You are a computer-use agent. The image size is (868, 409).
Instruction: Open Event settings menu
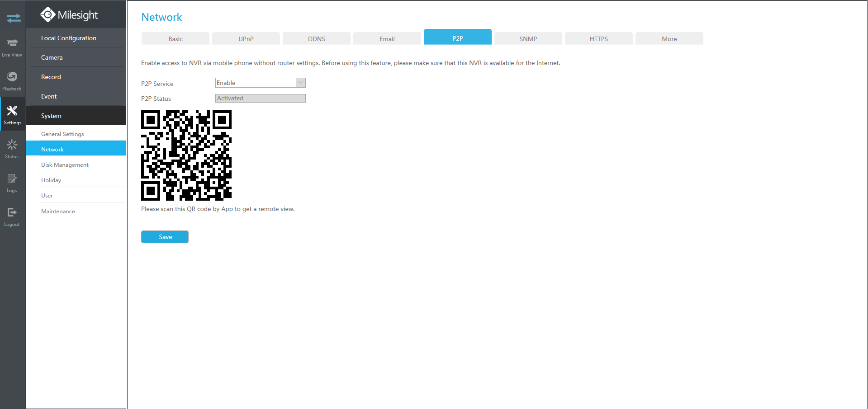point(76,96)
